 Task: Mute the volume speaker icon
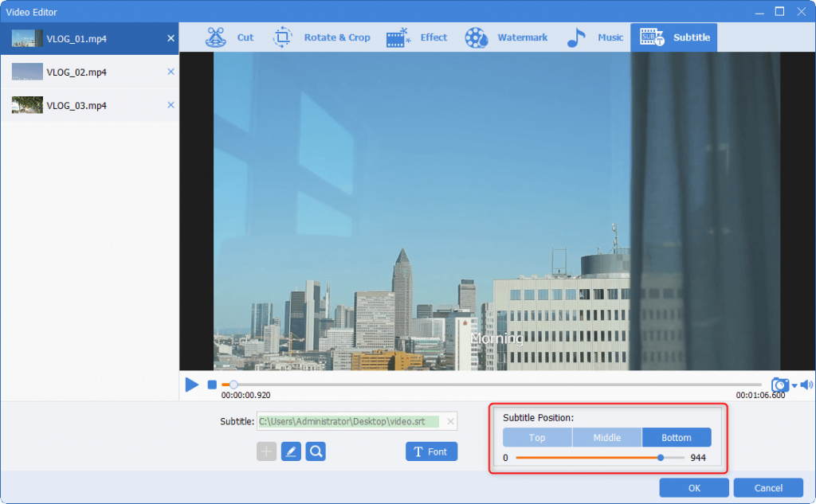805,385
